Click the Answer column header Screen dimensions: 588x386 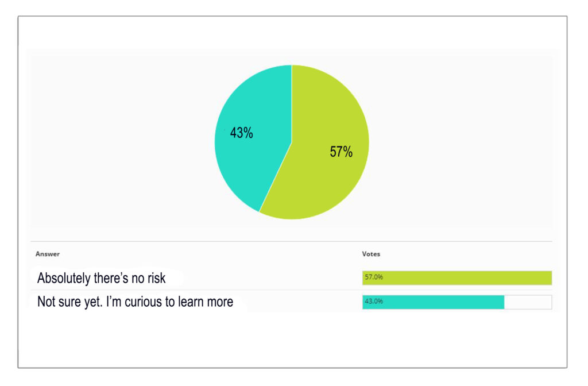(x=48, y=254)
